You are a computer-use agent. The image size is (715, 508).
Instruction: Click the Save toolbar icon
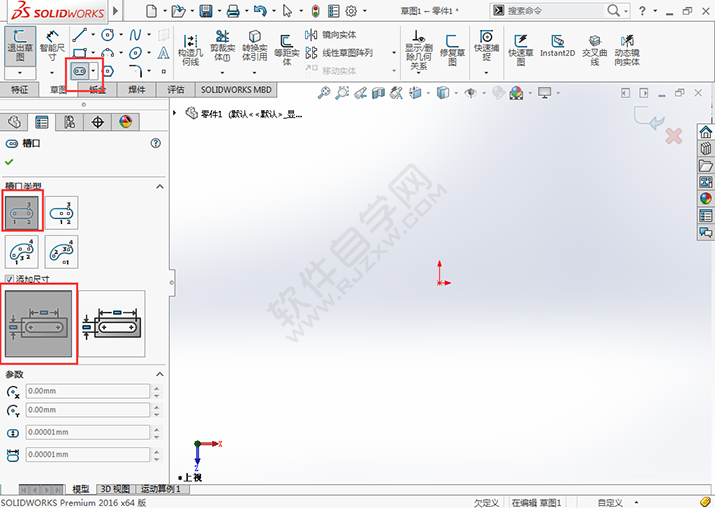pyautogui.click(x=206, y=11)
